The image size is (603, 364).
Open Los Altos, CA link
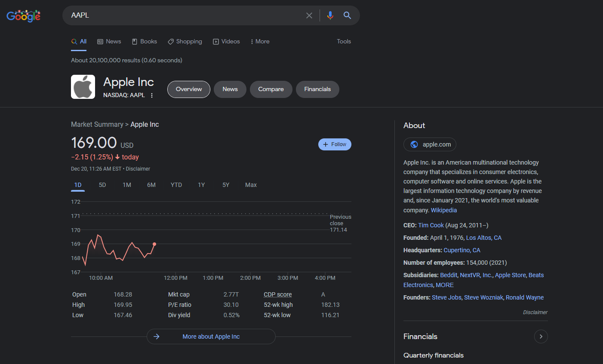point(484,238)
